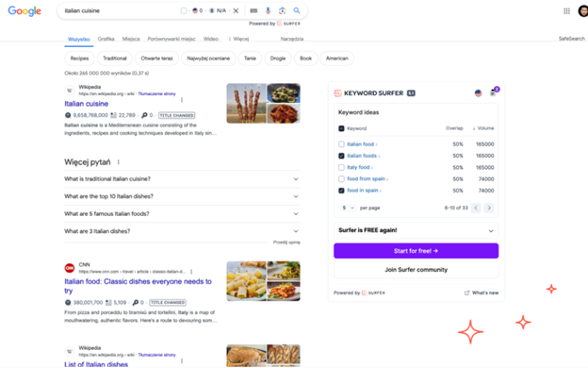
Task: Go to next keyword page arrow
Action: click(x=489, y=208)
